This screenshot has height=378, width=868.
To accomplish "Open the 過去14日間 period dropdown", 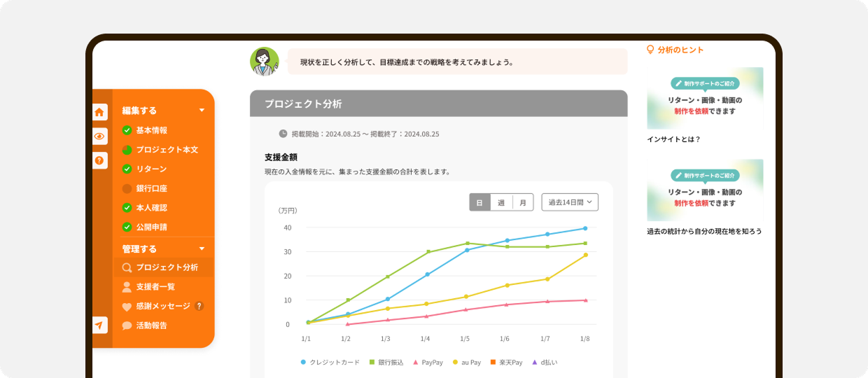I will click(x=570, y=202).
